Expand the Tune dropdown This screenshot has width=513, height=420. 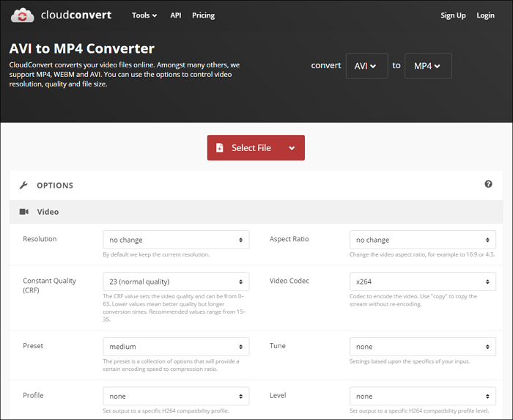423,347
